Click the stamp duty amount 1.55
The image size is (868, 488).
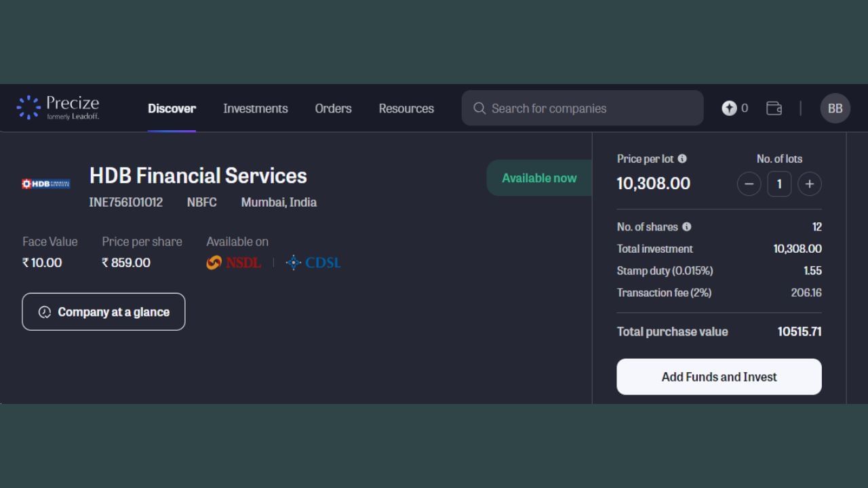(812, 271)
